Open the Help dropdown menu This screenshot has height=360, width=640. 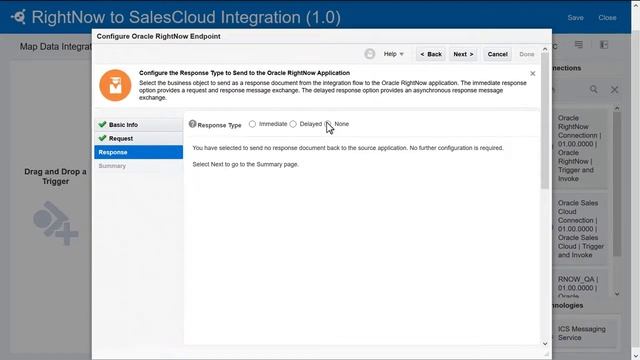pyautogui.click(x=393, y=54)
